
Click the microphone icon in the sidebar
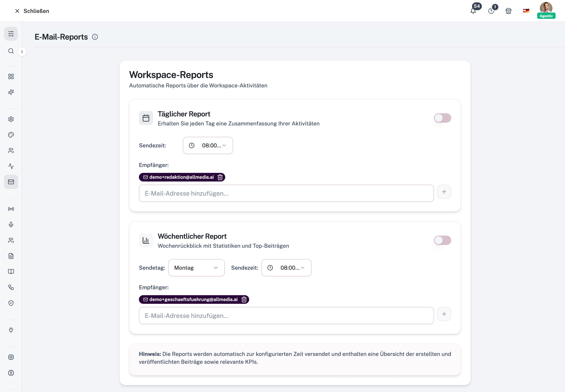tap(11, 224)
